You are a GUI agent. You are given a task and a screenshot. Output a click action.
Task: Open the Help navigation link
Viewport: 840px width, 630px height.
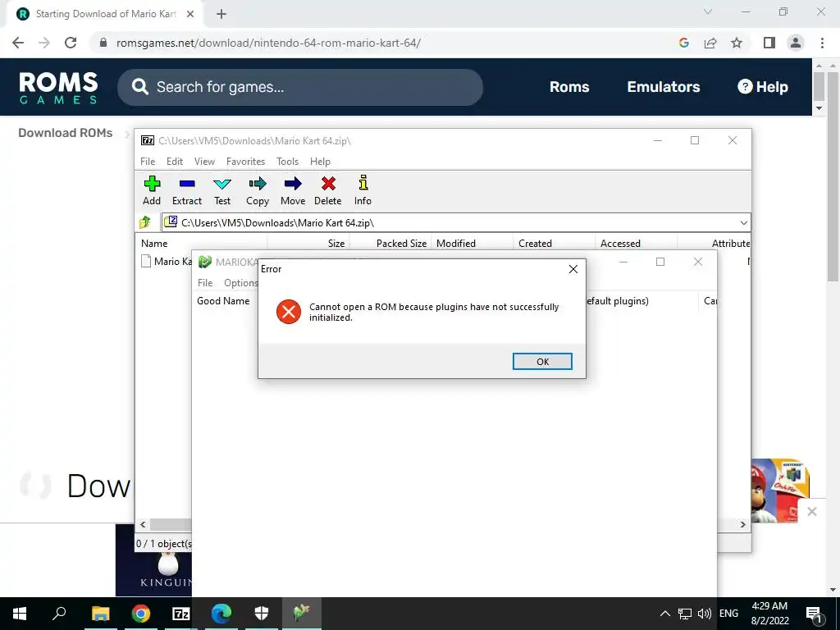[762, 87]
